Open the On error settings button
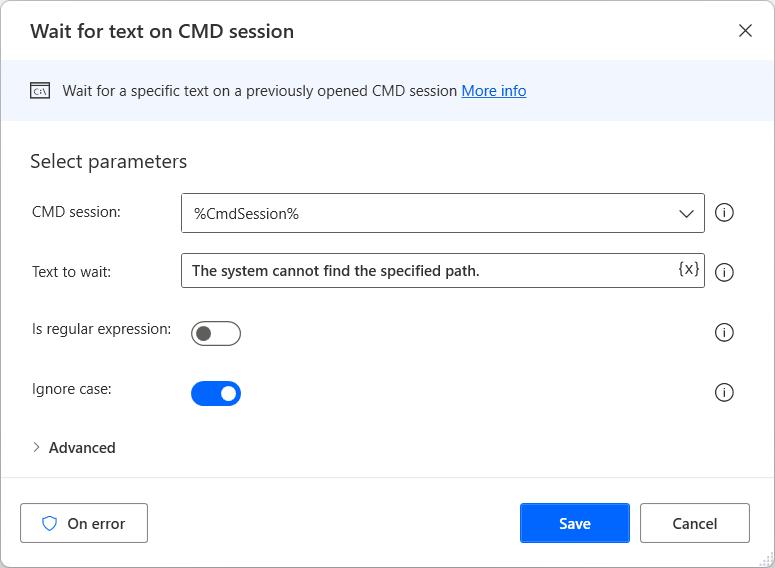Viewport: 775px width, 568px height. pyautogui.click(x=84, y=523)
